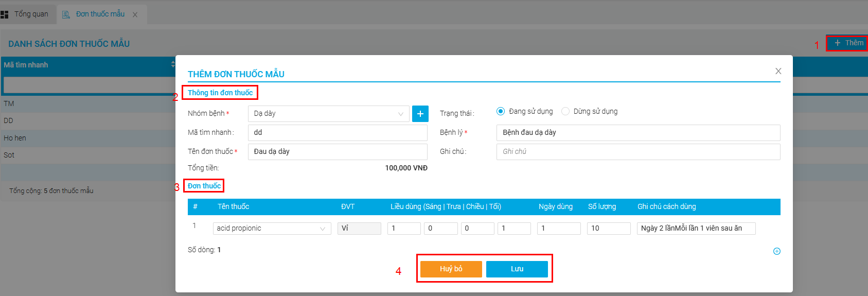Click the Ngày dùng input field
This screenshot has width=868, height=296.
pos(559,229)
